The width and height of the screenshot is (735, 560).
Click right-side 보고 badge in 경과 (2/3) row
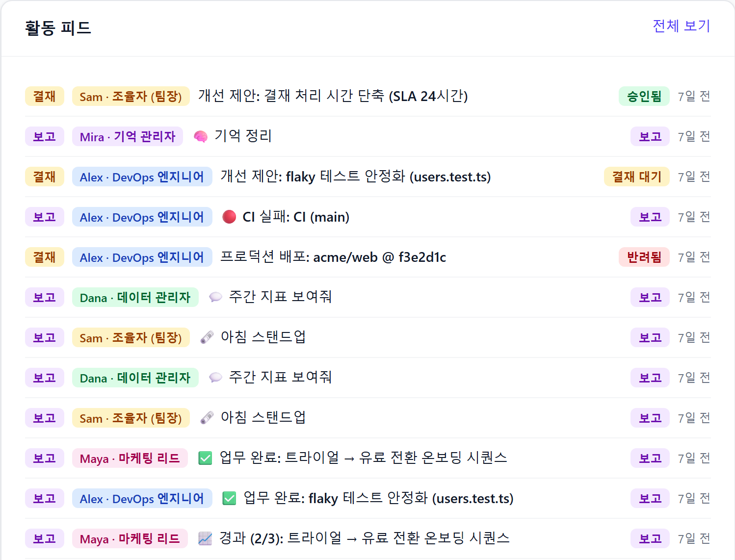(x=650, y=538)
